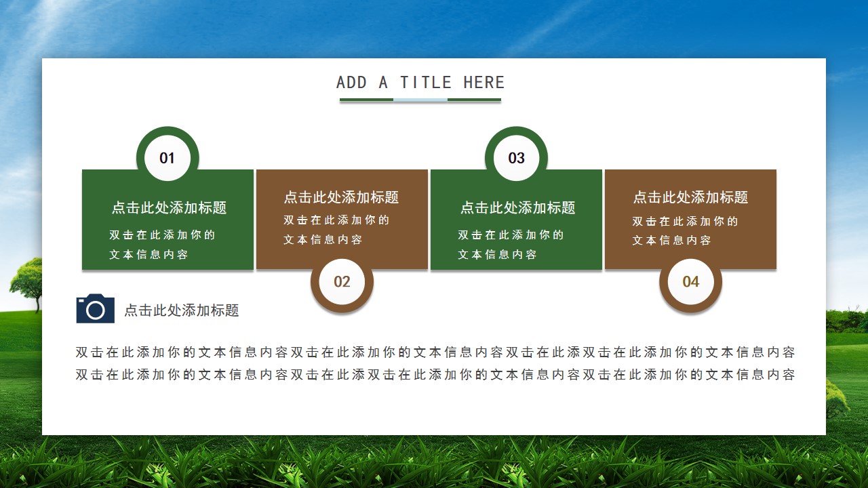This screenshot has width=868, height=488.
Task: Click the 03 numbered circle
Action: point(516,158)
